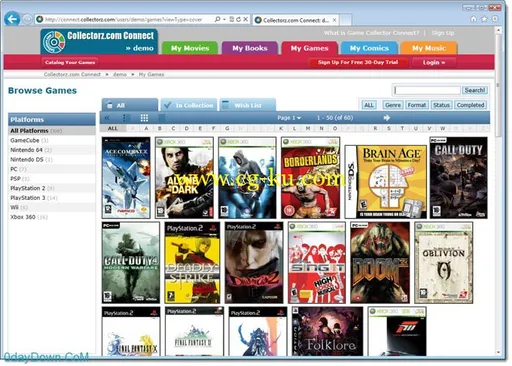
Task: Open the My Books tab
Action: [250, 48]
